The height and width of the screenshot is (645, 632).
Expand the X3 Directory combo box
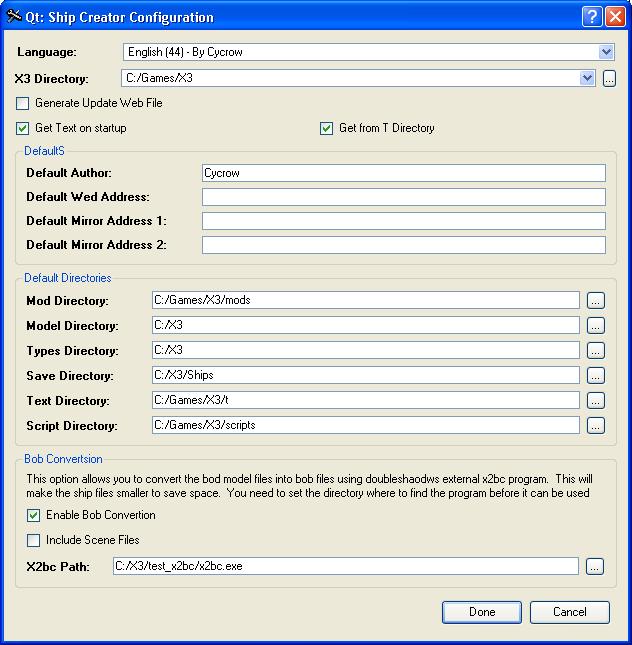pyautogui.click(x=587, y=78)
